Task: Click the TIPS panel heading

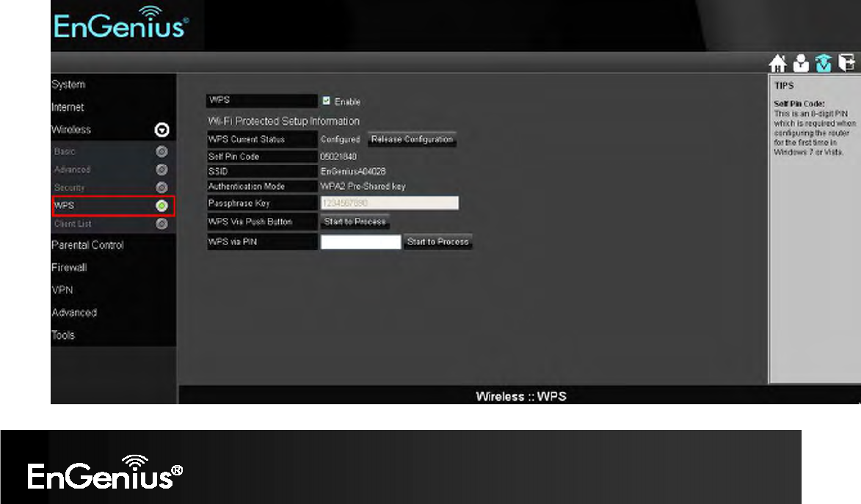Action: coord(784,86)
